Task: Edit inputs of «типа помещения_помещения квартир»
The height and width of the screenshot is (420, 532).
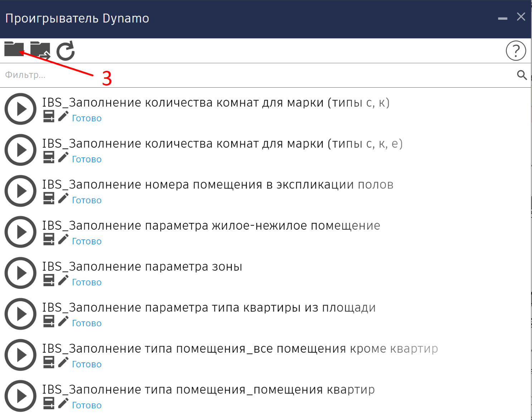Action: [49, 403]
